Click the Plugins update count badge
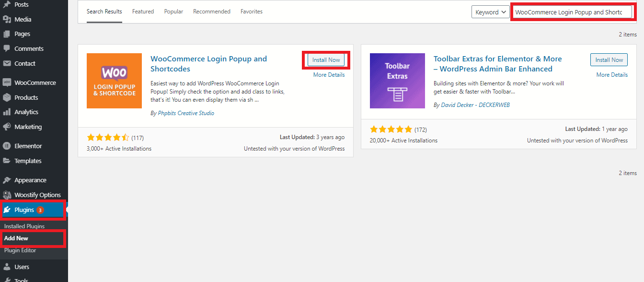Screen dimensions: 644x282 (x=40, y=210)
